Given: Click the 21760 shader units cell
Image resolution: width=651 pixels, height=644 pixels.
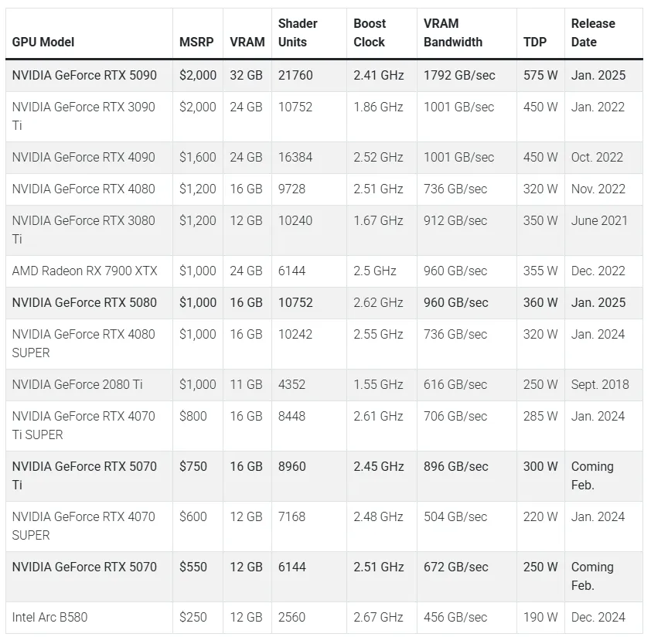Looking at the screenshot, I should click(x=295, y=76).
